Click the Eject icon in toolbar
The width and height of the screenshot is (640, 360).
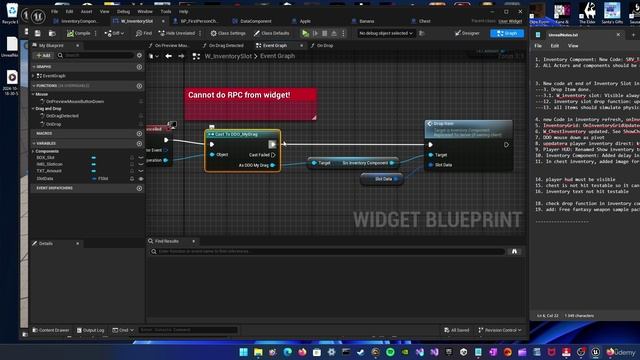pyautogui.click(x=334, y=33)
